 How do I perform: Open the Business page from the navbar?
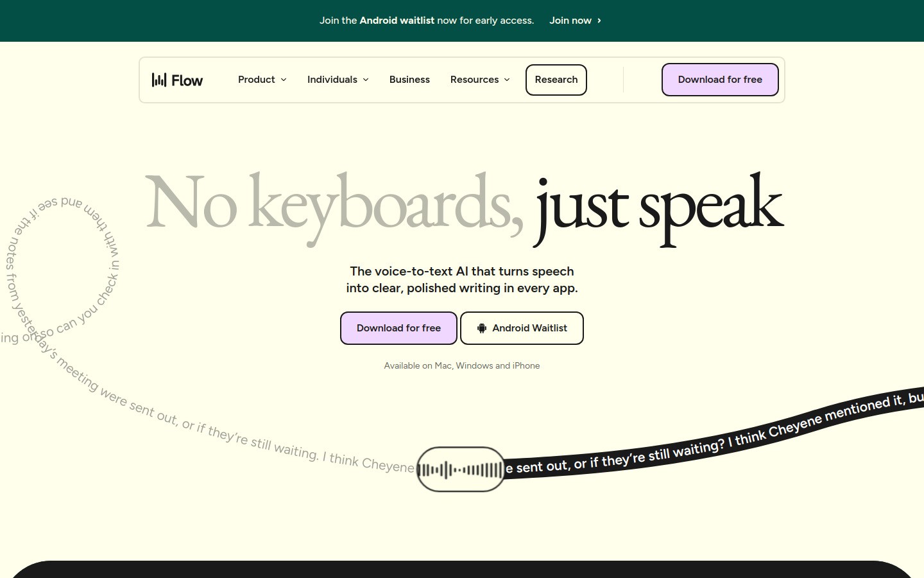pos(409,80)
